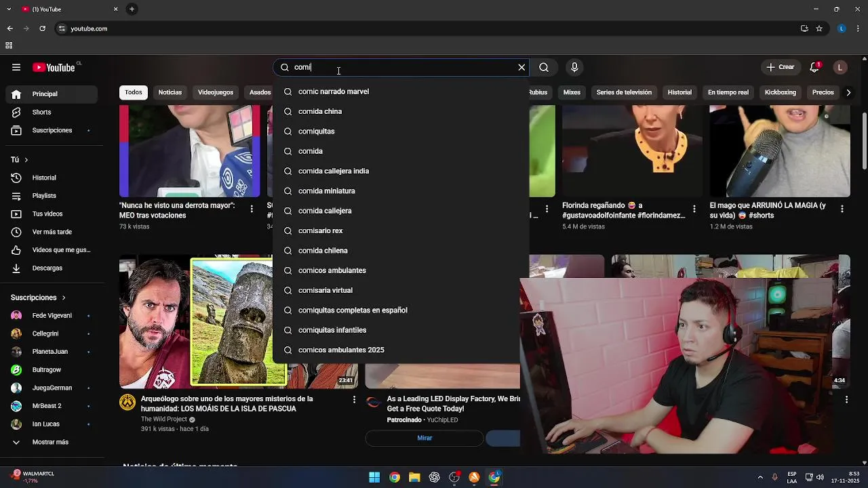Open MrBeast 2 channel subscription
Screen dimensions: 868x488
pyautogui.click(x=52, y=406)
